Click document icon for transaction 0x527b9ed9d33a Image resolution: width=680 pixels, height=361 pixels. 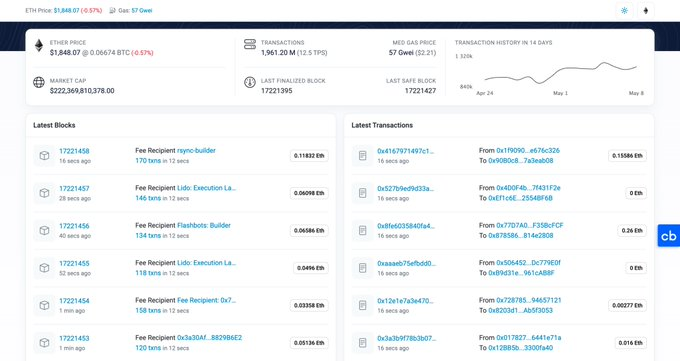[x=363, y=193]
